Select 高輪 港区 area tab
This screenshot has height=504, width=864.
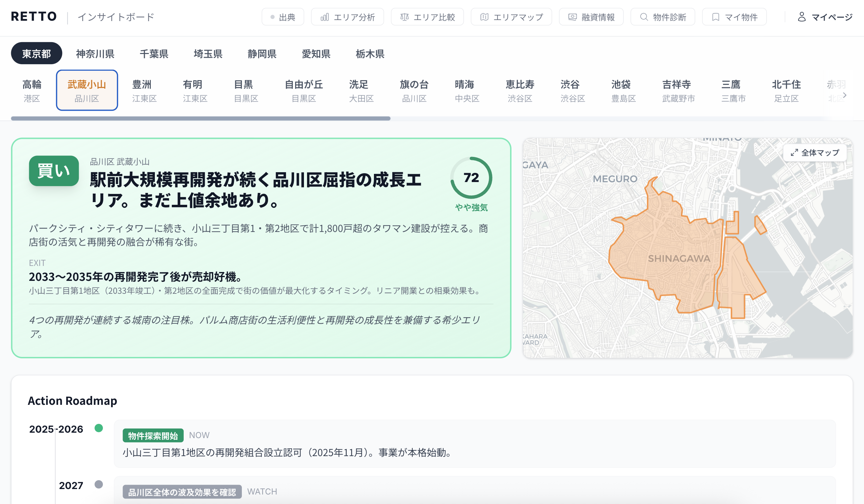[32, 91]
